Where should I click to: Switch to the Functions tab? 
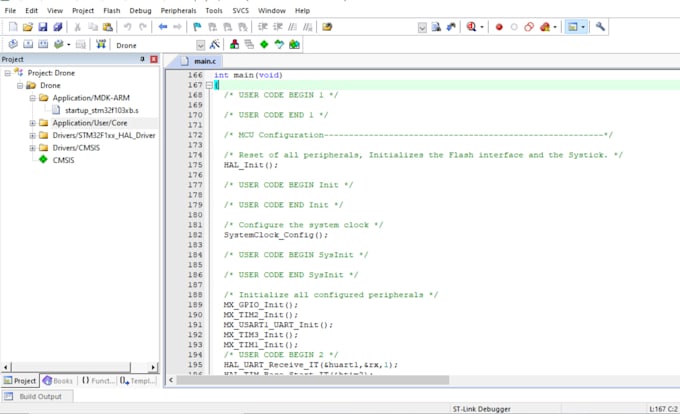tap(98, 381)
